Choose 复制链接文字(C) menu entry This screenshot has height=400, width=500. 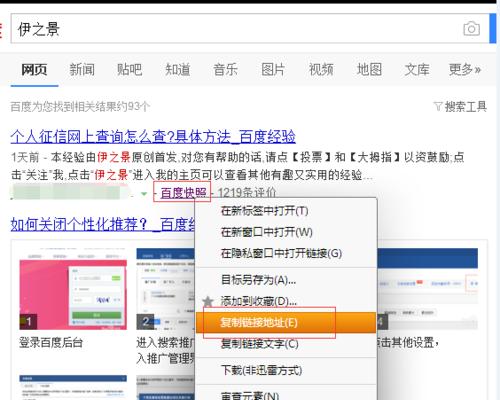(259, 344)
